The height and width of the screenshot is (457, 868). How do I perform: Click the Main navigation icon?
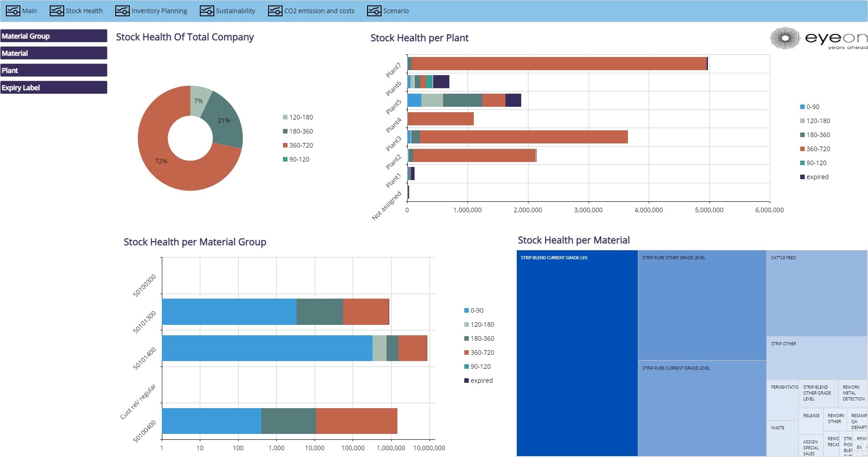coord(13,11)
